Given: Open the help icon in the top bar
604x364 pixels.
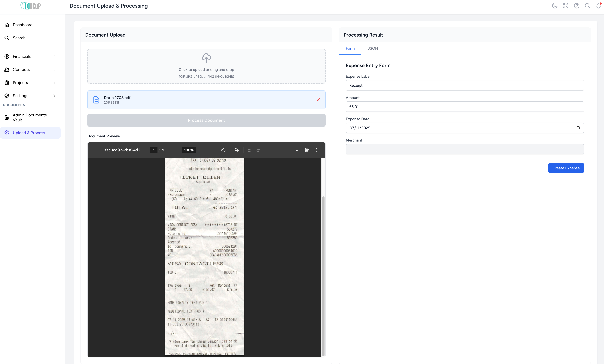Looking at the screenshot, I should click(577, 6).
